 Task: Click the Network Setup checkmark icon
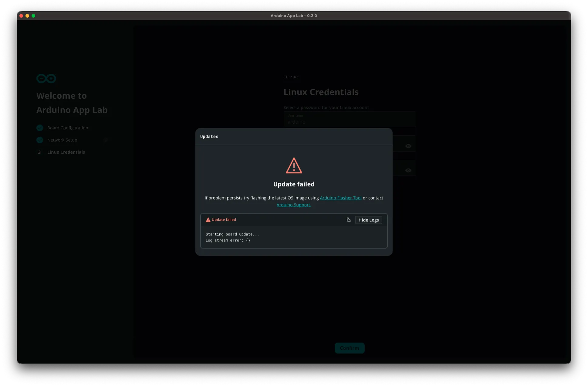point(40,140)
